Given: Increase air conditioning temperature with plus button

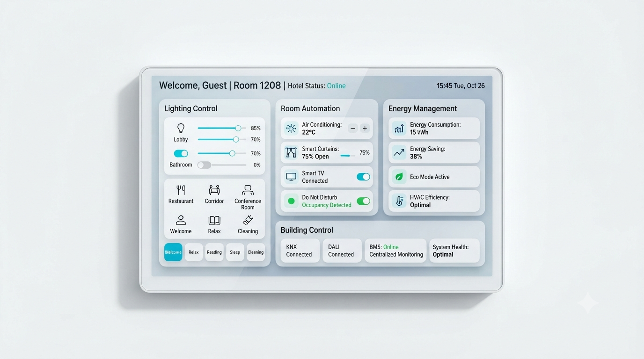Looking at the screenshot, I should 365,128.
